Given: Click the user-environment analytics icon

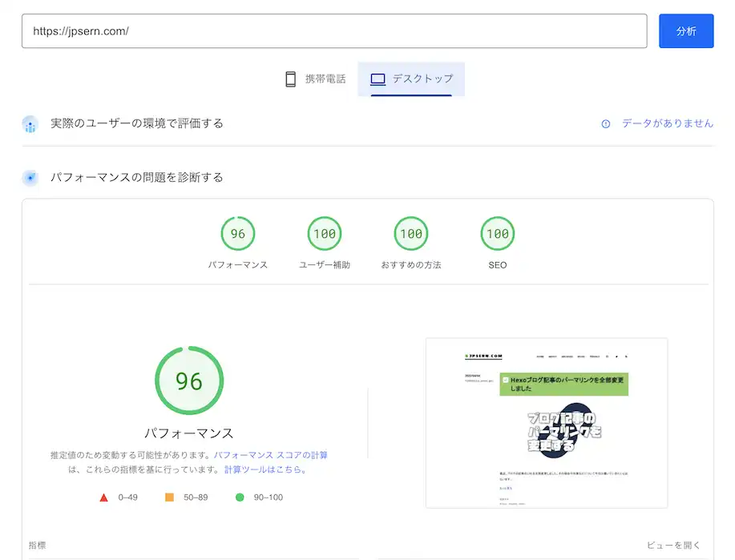Looking at the screenshot, I should pyautogui.click(x=30, y=123).
